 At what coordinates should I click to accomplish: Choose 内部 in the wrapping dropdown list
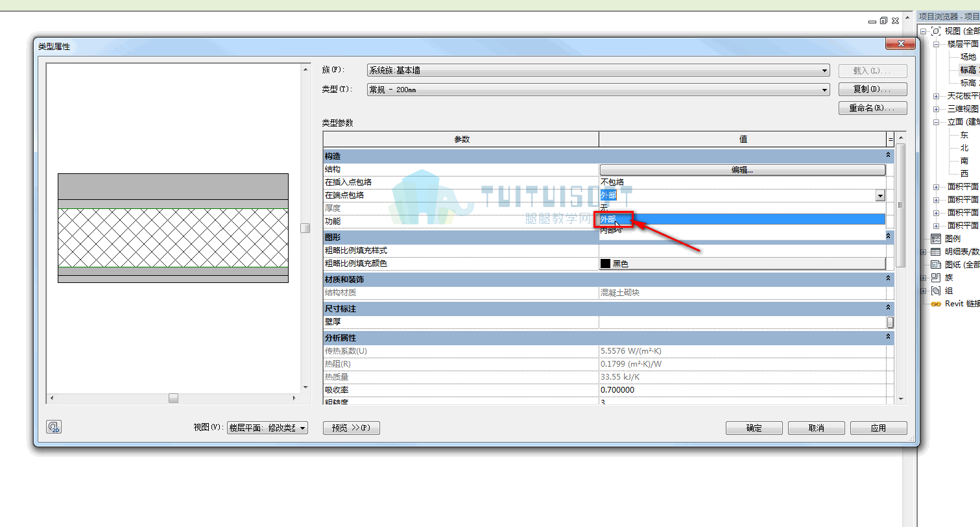tap(742, 230)
